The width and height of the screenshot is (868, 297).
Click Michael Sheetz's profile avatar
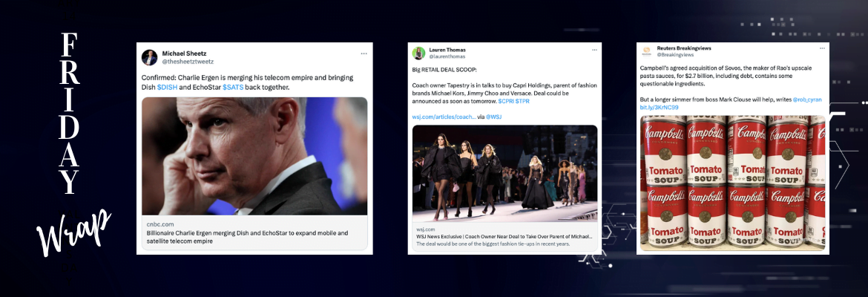click(x=149, y=57)
